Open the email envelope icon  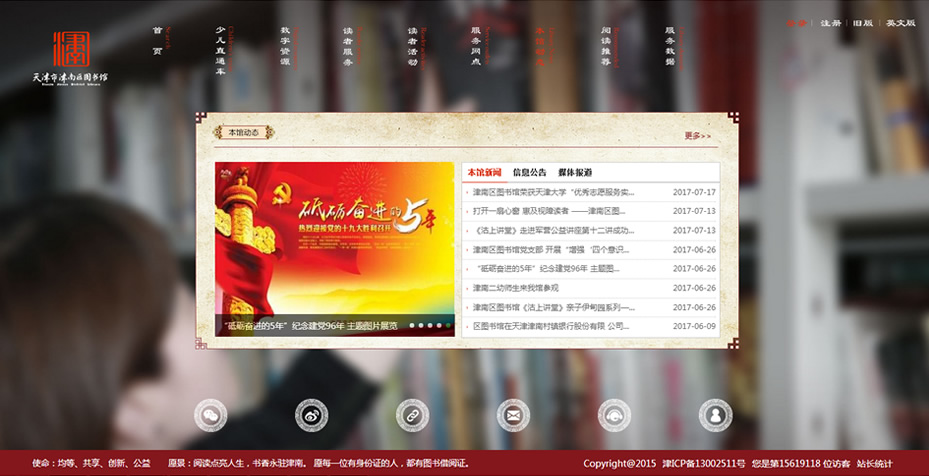tap(513, 414)
